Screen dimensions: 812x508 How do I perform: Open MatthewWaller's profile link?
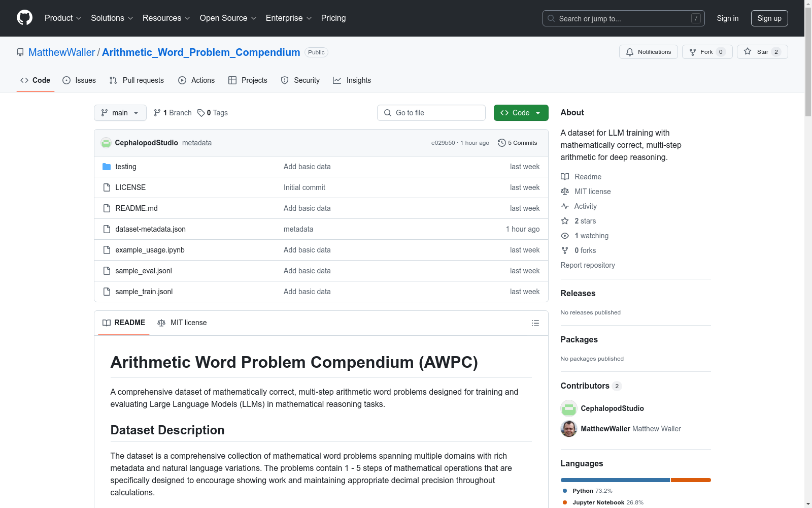(x=62, y=52)
